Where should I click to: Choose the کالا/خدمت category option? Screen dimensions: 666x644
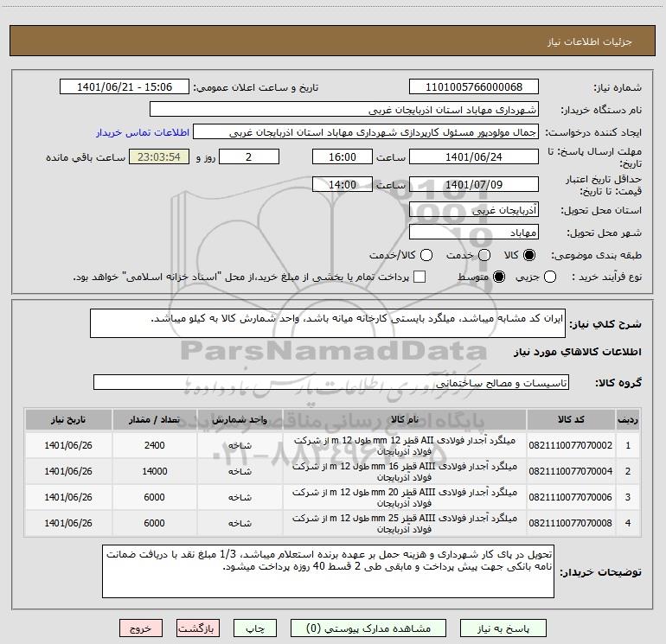coord(426,255)
